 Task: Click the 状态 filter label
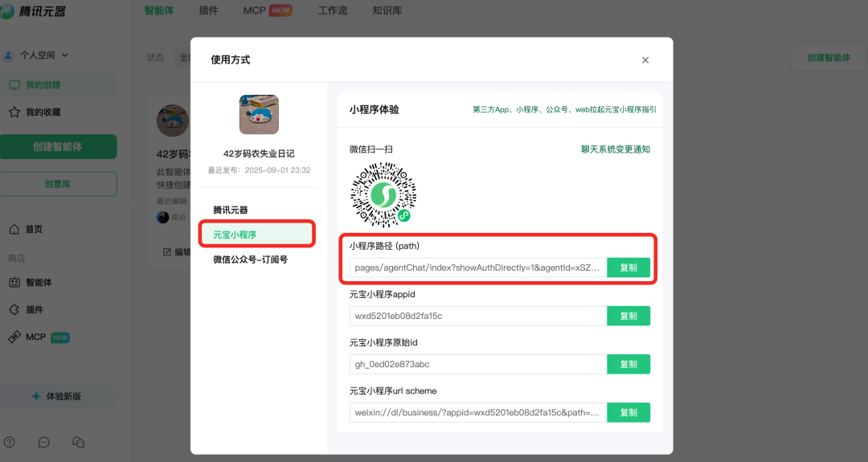(x=155, y=58)
